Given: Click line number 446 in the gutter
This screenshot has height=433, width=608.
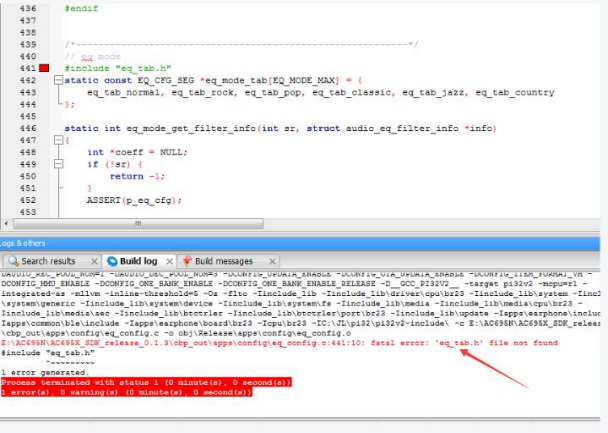Looking at the screenshot, I should tap(28, 128).
